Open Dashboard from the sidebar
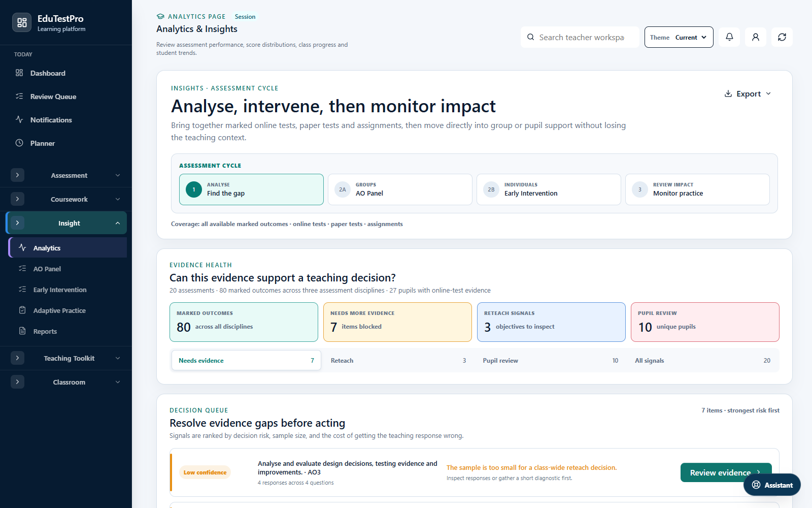 pyautogui.click(x=66, y=73)
